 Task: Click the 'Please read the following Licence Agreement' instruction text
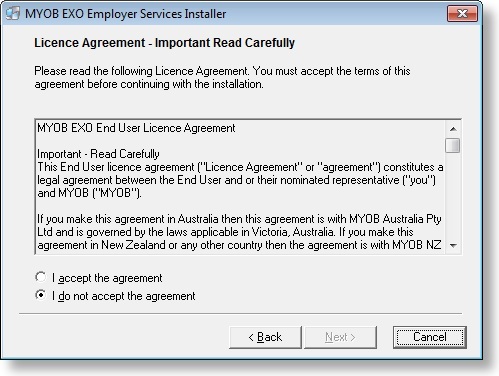(222, 77)
